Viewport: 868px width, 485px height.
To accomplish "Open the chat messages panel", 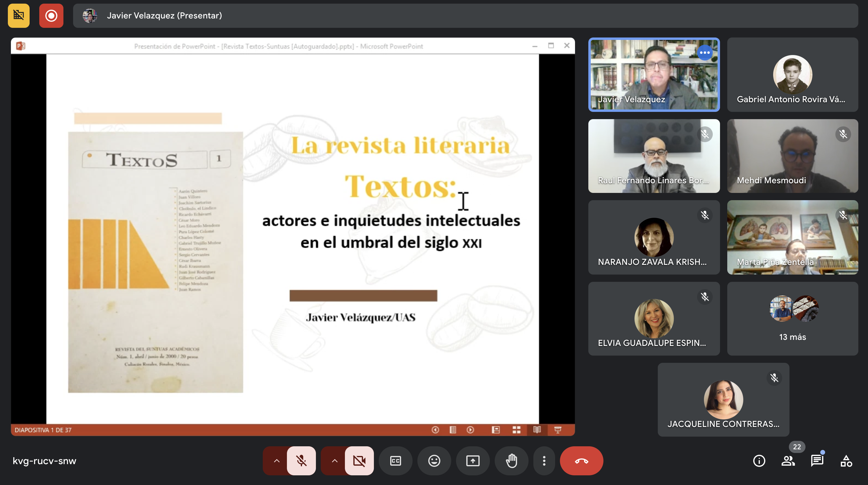I will click(817, 461).
